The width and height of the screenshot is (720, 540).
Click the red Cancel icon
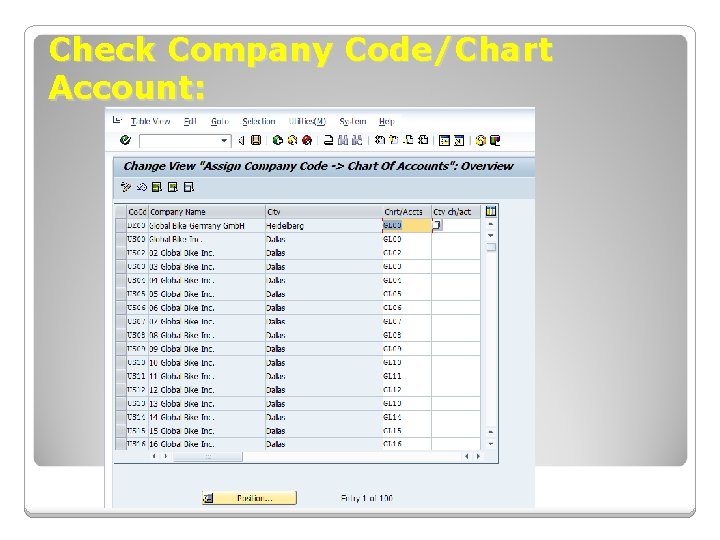click(307, 141)
